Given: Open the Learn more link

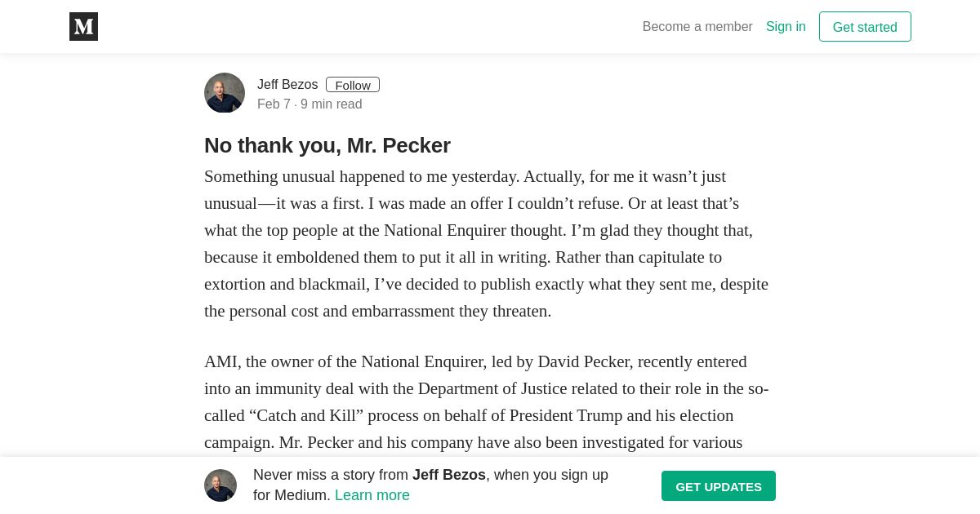Looking at the screenshot, I should pyautogui.click(x=372, y=495).
